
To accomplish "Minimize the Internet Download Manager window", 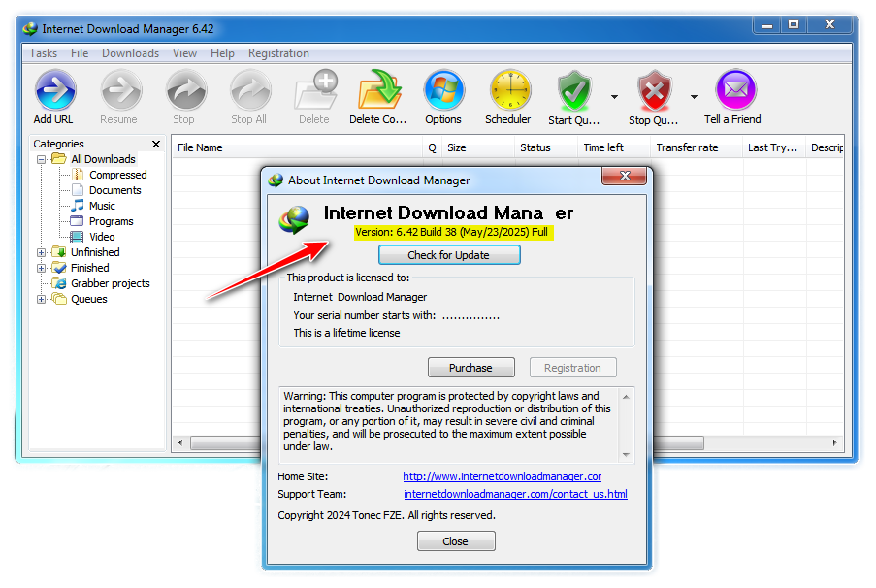I will coord(767,25).
